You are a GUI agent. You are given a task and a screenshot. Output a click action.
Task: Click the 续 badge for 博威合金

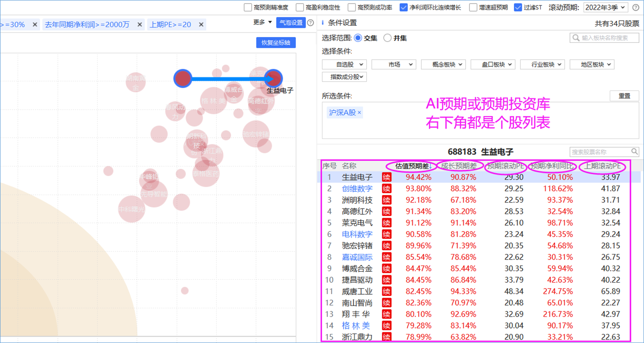coord(387,268)
